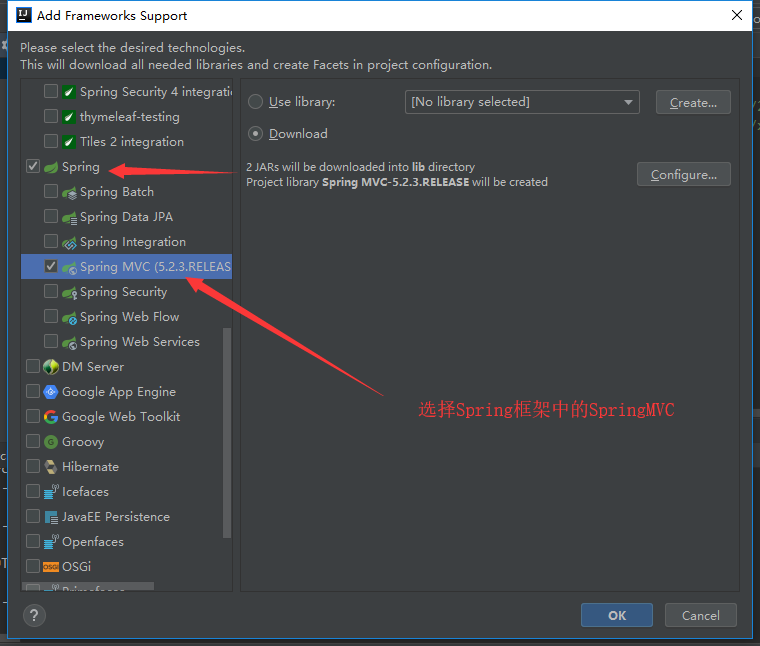Screen dimensions: 760x646
Task: Uncheck the Spring MVC checkbox
Action: coord(51,266)
